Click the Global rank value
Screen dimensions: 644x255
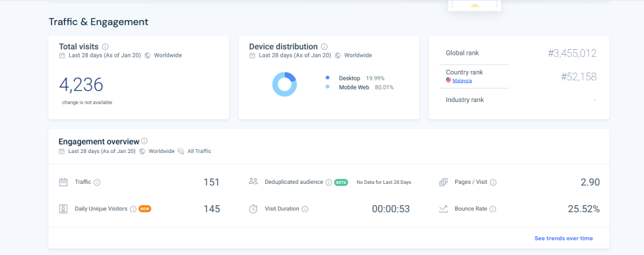(572, 53)
